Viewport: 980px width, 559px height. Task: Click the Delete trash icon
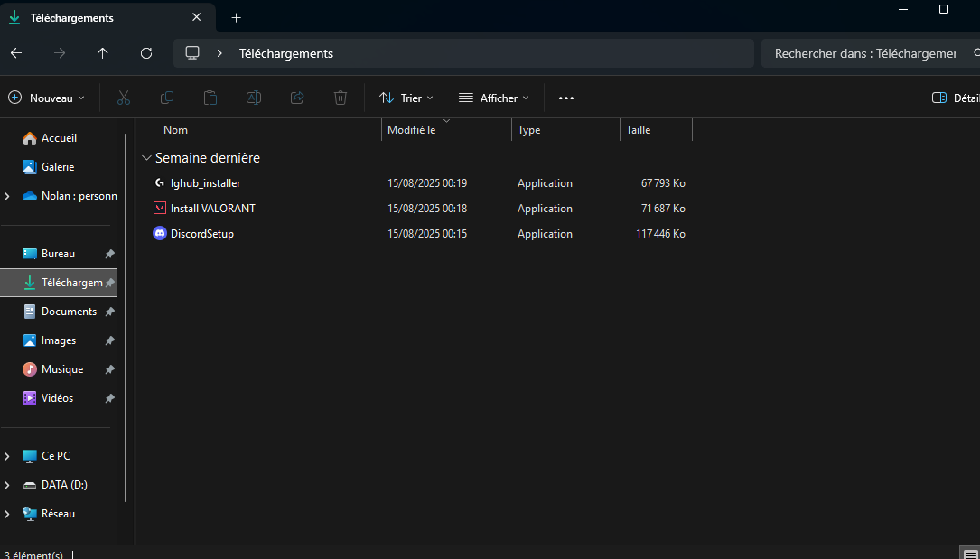coord(341,98)
